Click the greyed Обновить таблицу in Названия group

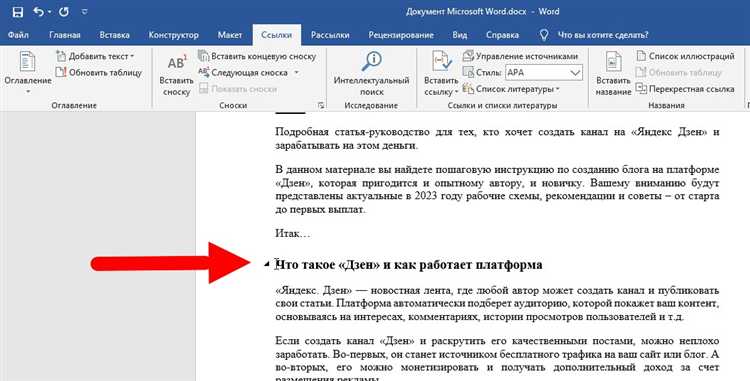click(x=678, y=73)
